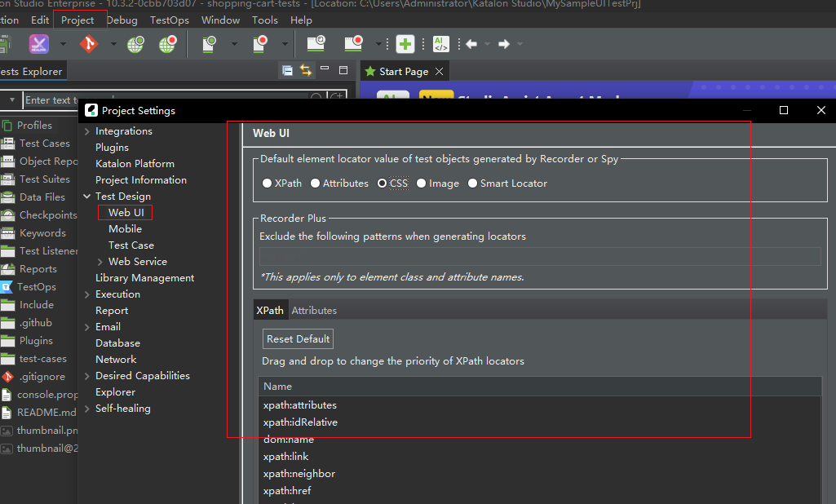Maximize the Tests Explorer panel
The width and height of the screenshot is (836, 504).
[x=343, y=70]
